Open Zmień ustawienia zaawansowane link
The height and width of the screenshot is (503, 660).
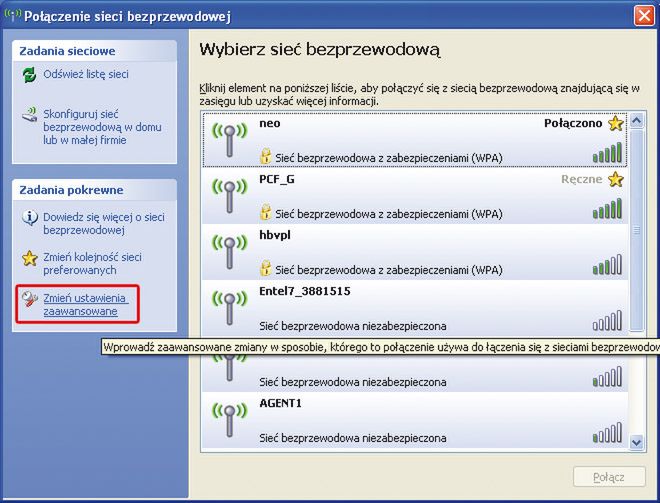(x=85, y=305)
